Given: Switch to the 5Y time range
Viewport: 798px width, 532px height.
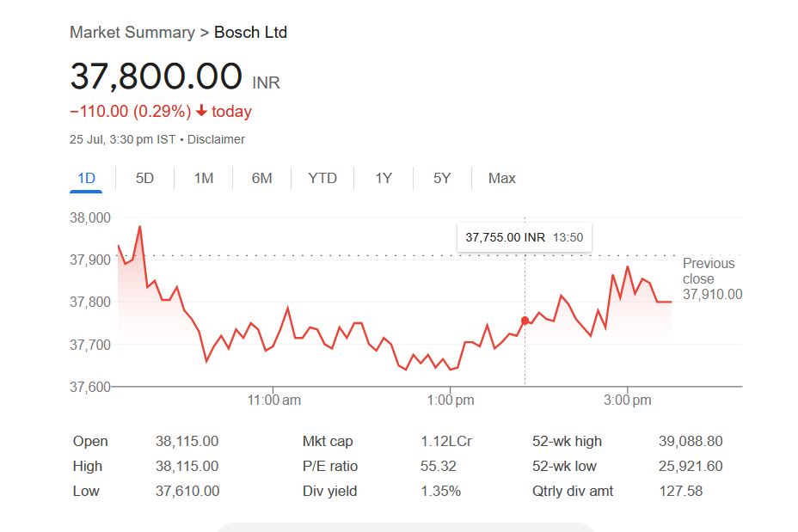Looking at the screenshot, I should (x=442, y=179).
